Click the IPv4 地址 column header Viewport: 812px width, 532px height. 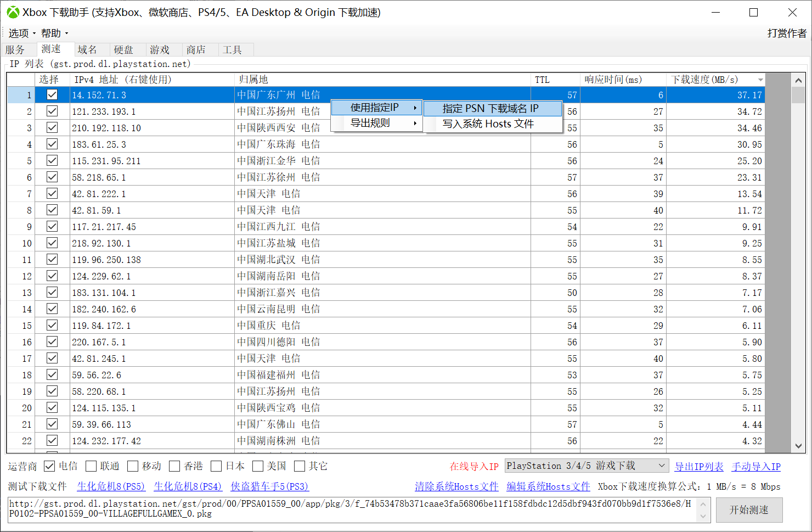pos(152,80)
